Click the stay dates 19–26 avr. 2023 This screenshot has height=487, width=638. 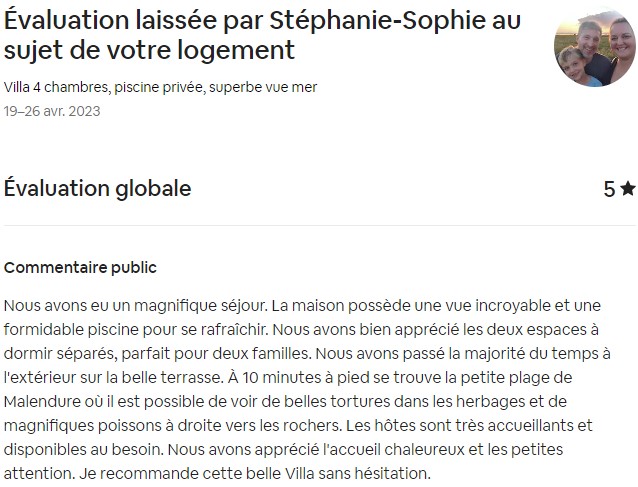[x=52, y=111]
